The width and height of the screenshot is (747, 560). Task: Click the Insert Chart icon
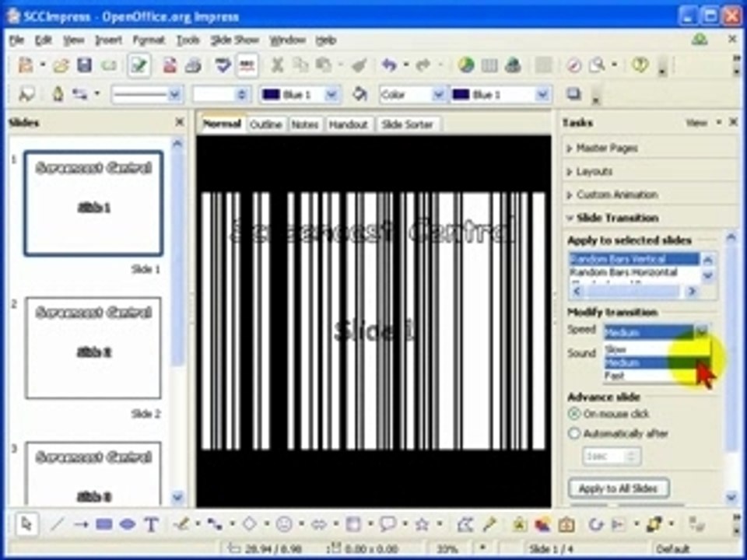(466, 65)
